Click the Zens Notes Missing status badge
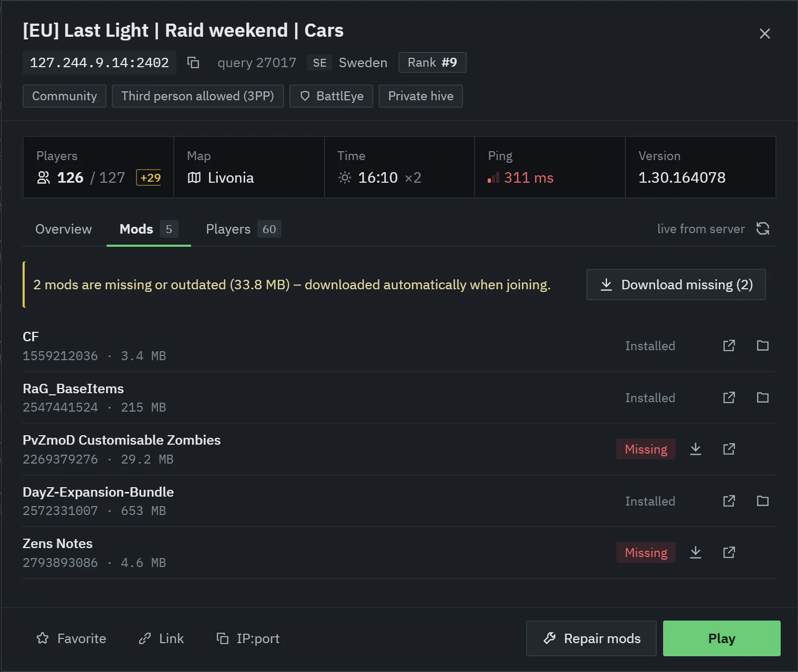The height and width of the screenshot is (672, 798). 646,552
